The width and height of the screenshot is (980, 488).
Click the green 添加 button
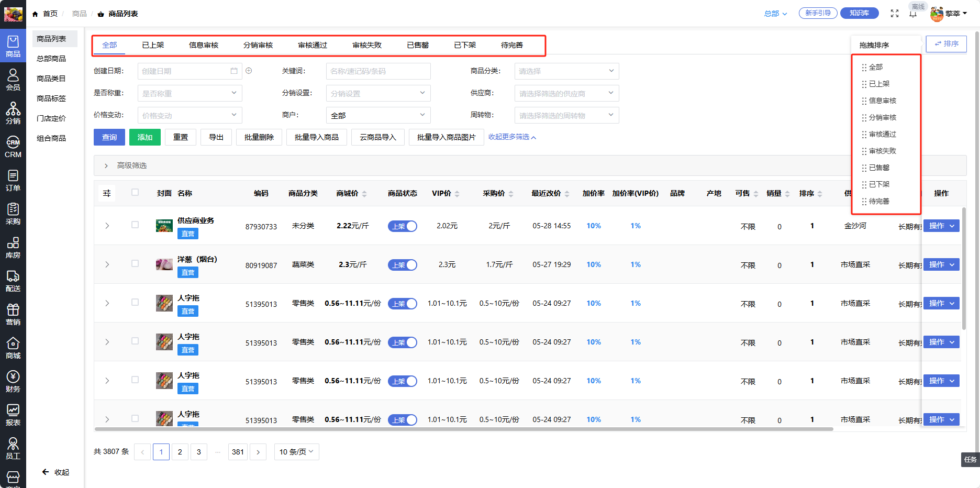pyautogui.click(x=145, y=137)
